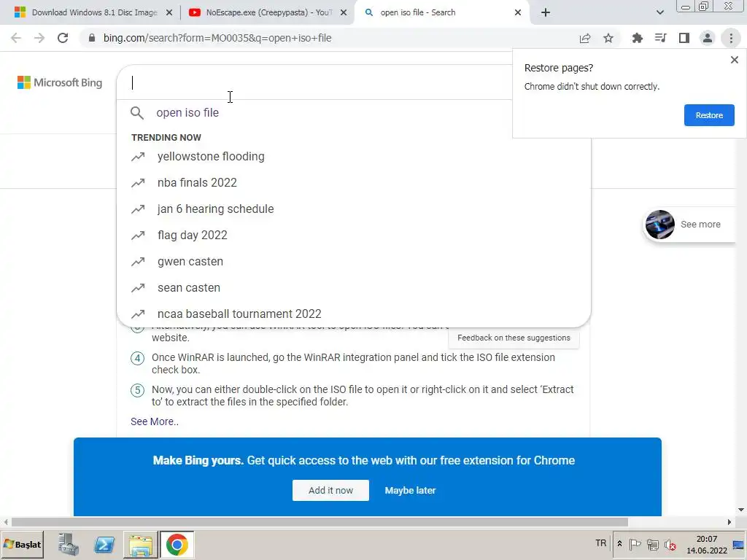Open PowerShell from the taskbar
The image size is (747, 560).
coord(104,544)
